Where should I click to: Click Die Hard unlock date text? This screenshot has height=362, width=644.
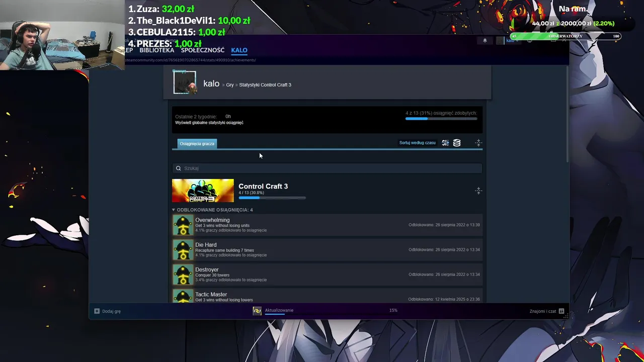(444, 250)
